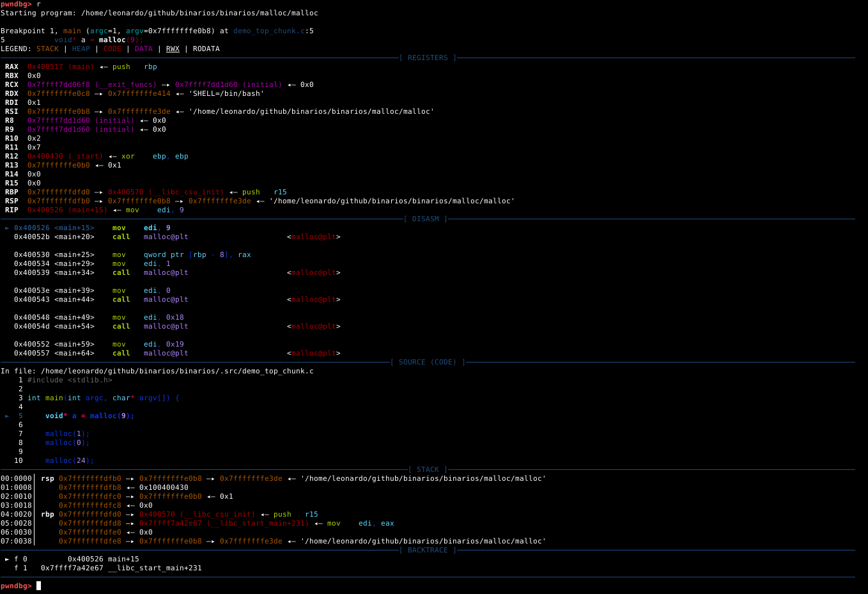
Task: Click the RODATA legend entry
Action: tap(206, 49)
